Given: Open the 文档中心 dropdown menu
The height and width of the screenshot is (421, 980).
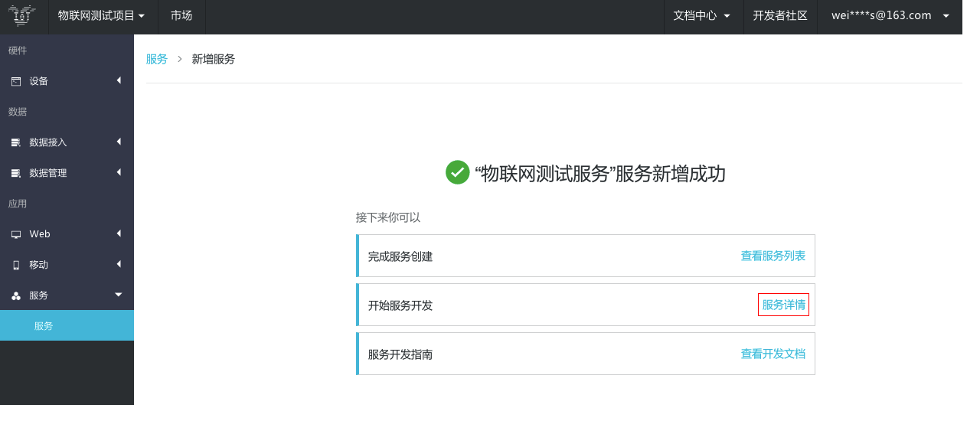Looking at the screenshot, I should 702,15.
